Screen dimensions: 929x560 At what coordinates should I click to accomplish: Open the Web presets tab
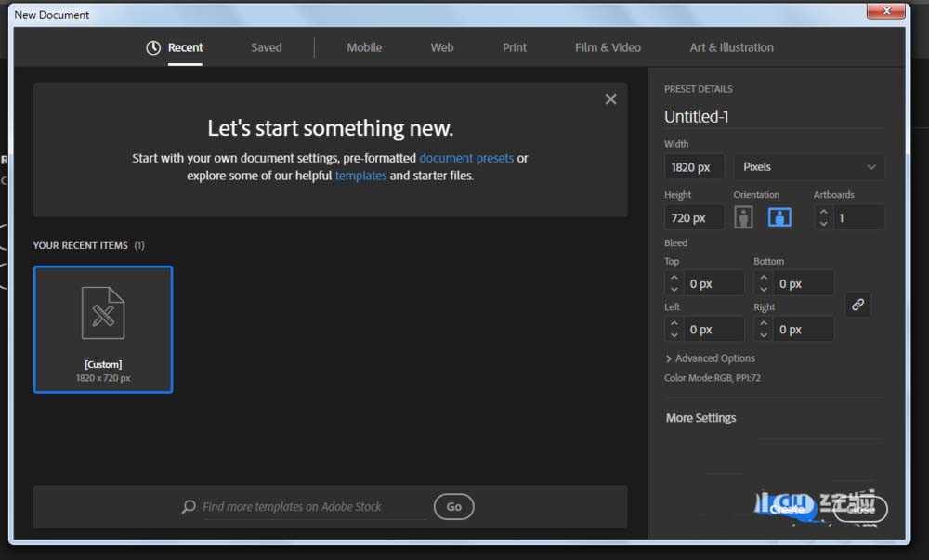click(x=442, y=47)
